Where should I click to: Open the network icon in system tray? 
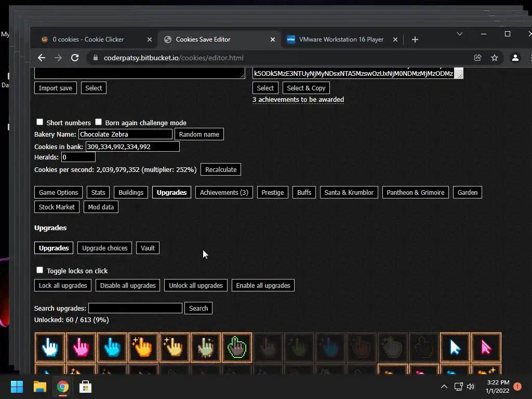458,387
